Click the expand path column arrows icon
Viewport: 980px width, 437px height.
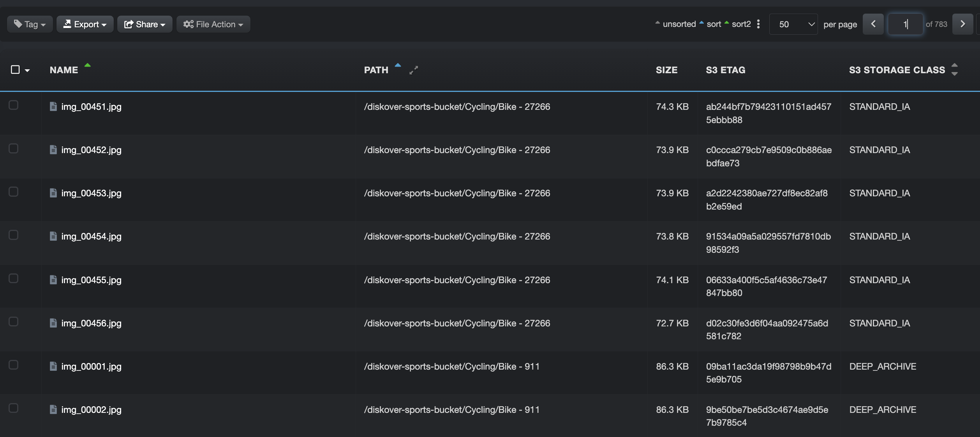click(414, 70)
